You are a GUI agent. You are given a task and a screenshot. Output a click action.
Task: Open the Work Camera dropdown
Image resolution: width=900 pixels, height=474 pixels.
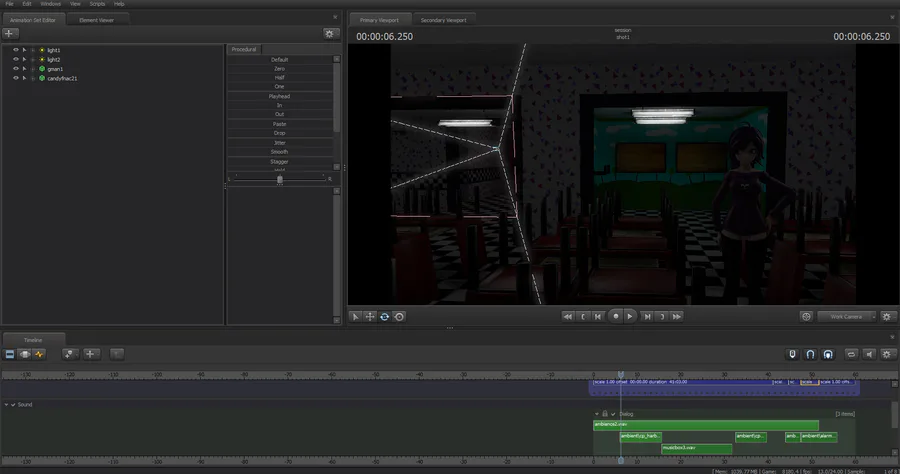[x=847, y=317]
